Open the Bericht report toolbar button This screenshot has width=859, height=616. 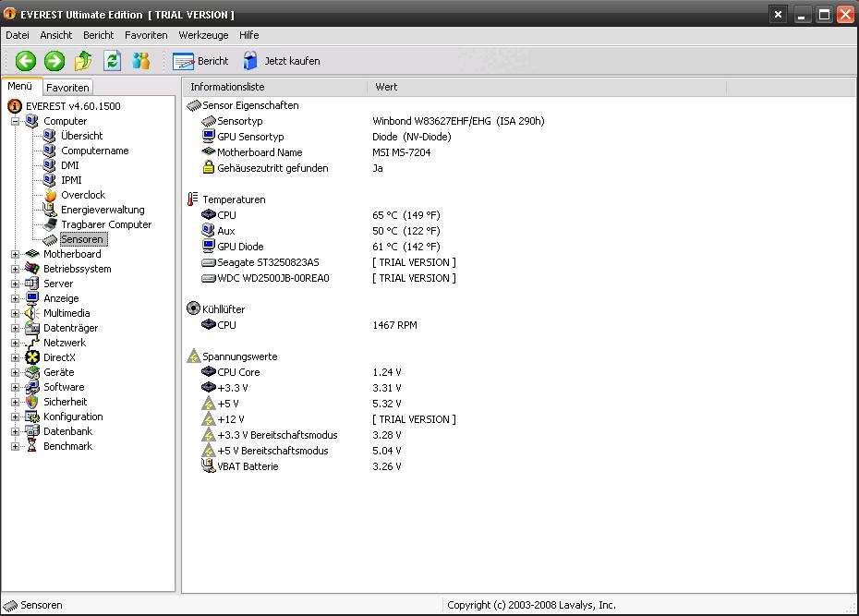tap(200, 61)
